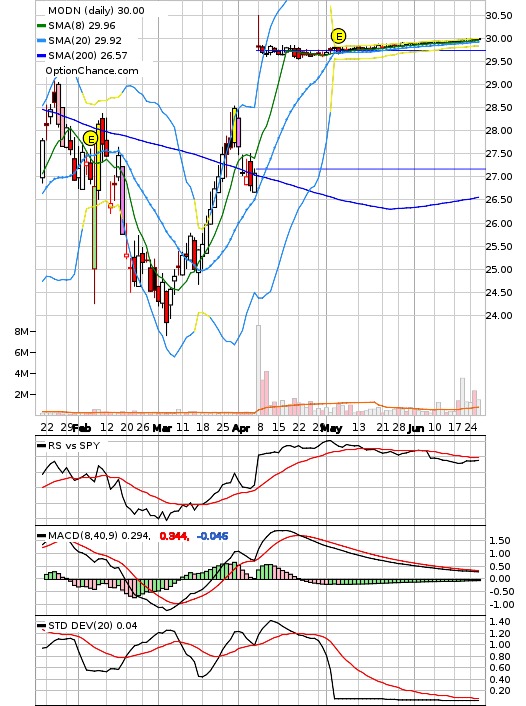Click the Mar label on date axis

162,428
